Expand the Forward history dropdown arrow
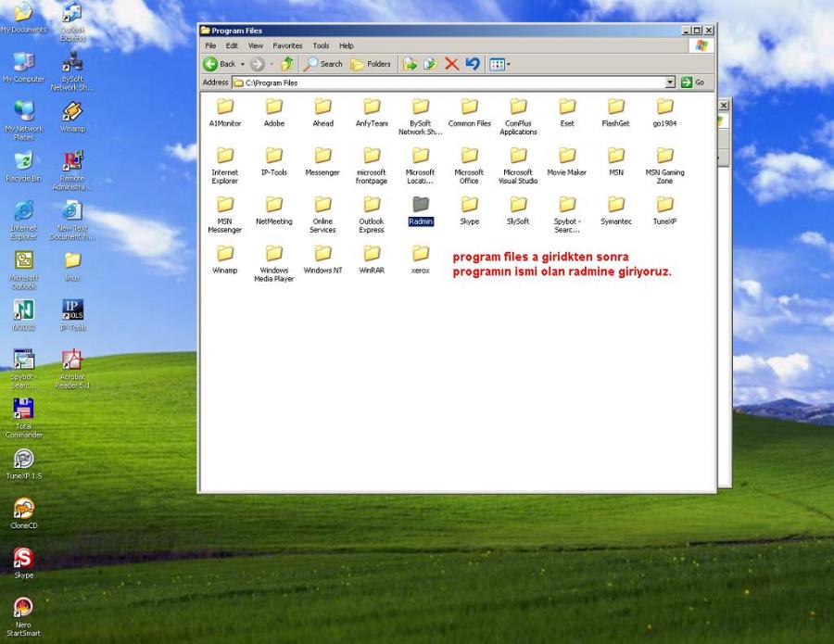 pos(272,64)
